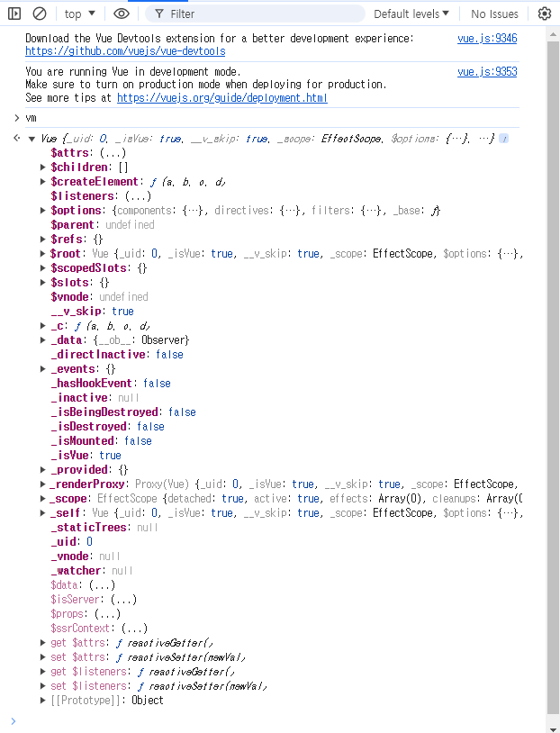This screenshot has height=733, width=560.
Task: Select the $parent: undefined row
Action: pyautogui.click(x=103, y=225)
